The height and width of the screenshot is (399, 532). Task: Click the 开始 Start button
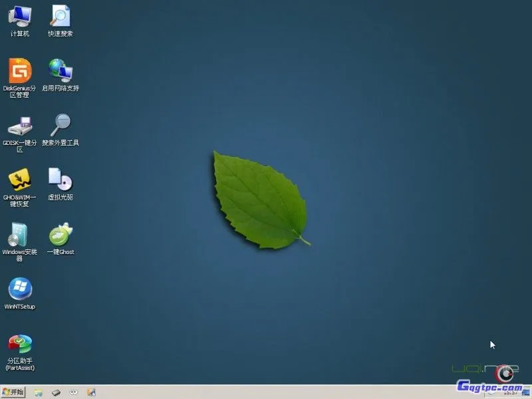12,392
